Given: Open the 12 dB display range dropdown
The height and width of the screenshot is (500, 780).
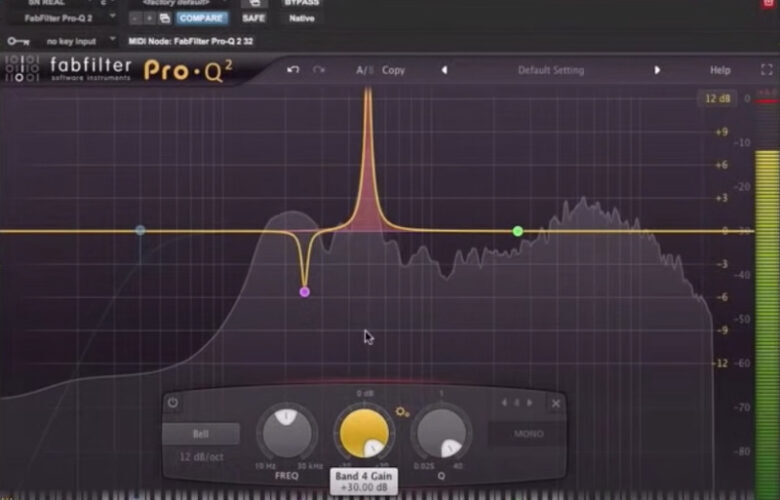Looking at the screenshot, I should pos(717,99).
